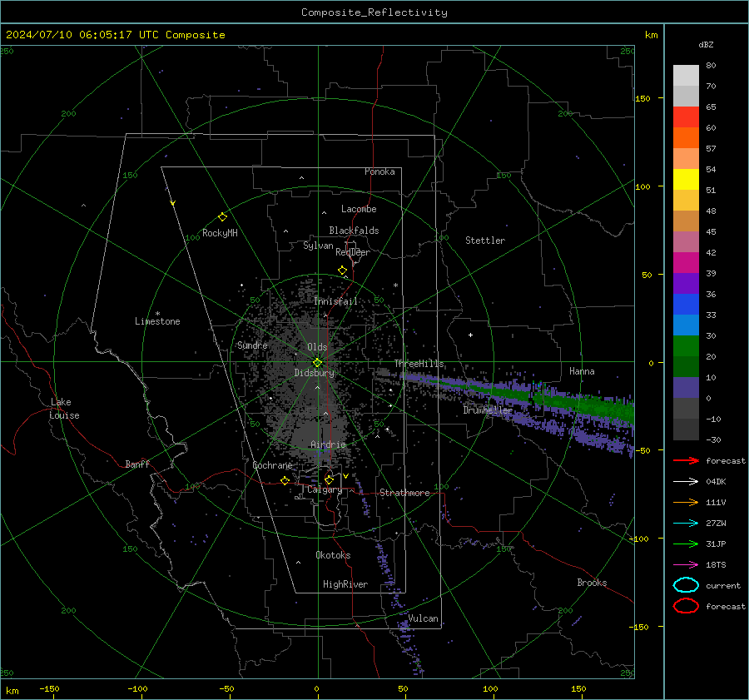Click the Lacombe city label
Viewport: 749px width, 700px height.
tap(359, 209)
